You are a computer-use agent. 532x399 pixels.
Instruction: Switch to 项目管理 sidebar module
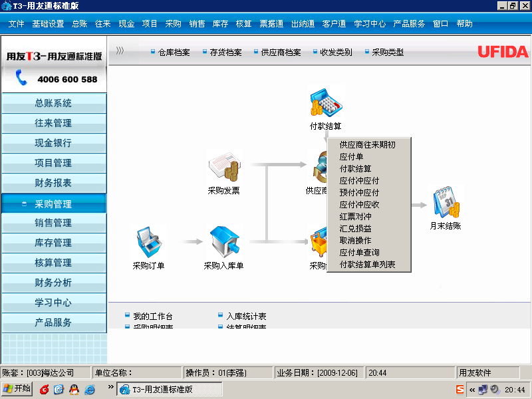[x=54, y=163]
